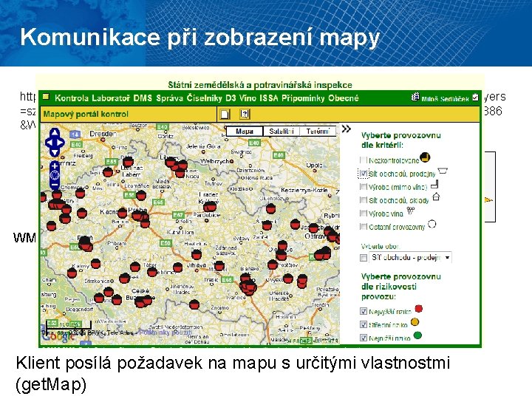Switch map to Terénní view

[x=318, y=131]
